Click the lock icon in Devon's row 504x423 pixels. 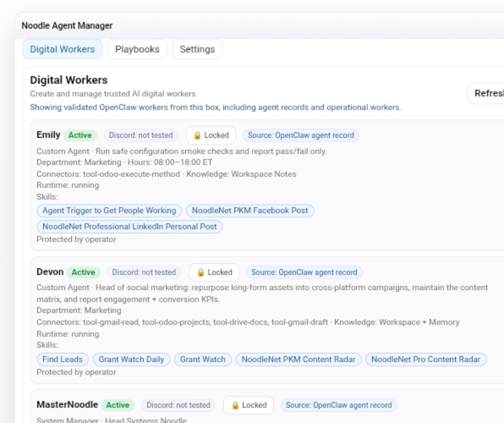201,273
